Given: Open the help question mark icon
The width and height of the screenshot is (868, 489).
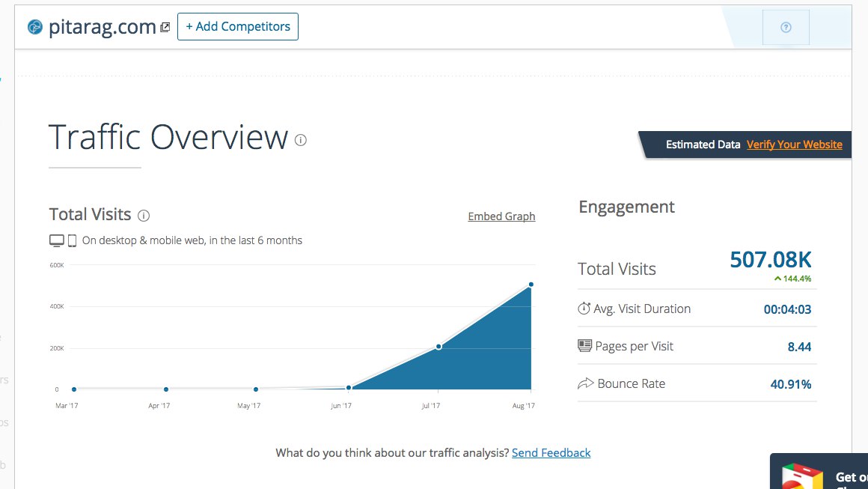Looking at the screenshot, I should [x=786, y=27].
